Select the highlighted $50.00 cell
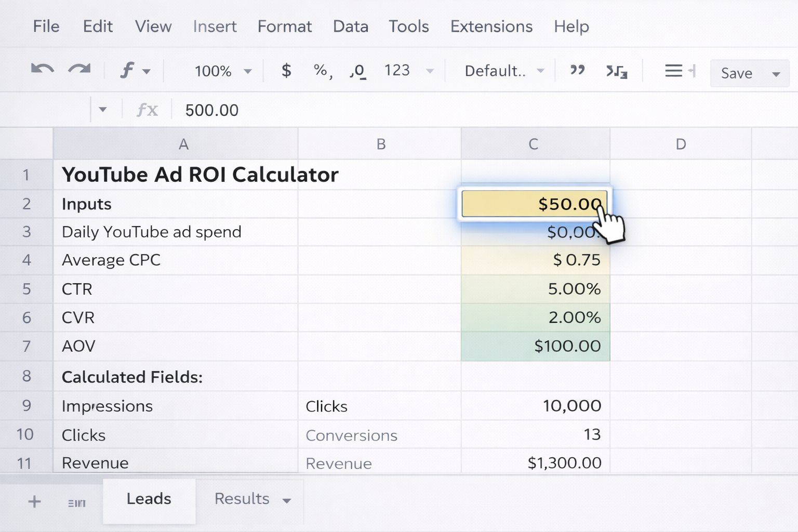The image size is (798, 532). (x=534, y=204)
